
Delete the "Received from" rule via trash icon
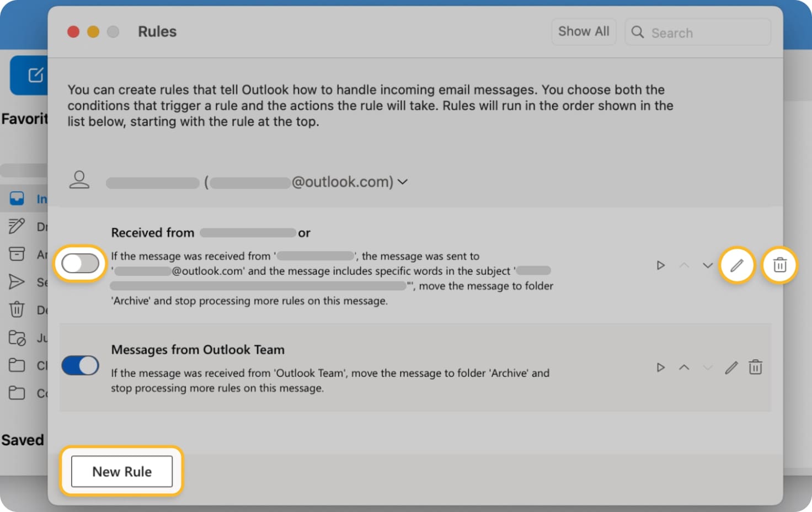tap(779, 265)
